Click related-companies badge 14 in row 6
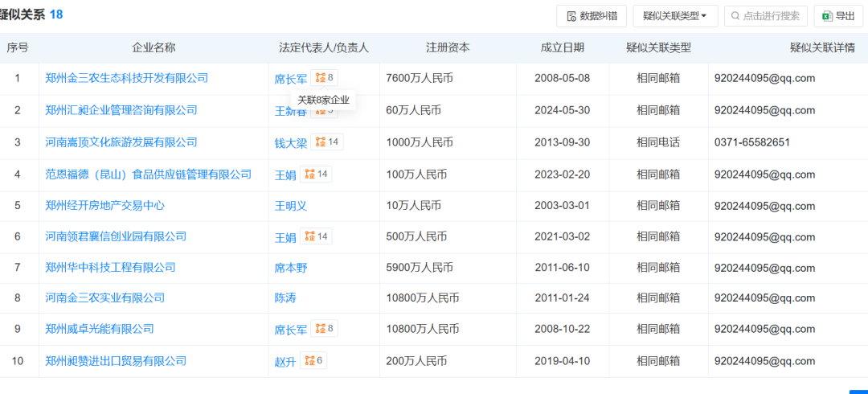 (316, 236)
